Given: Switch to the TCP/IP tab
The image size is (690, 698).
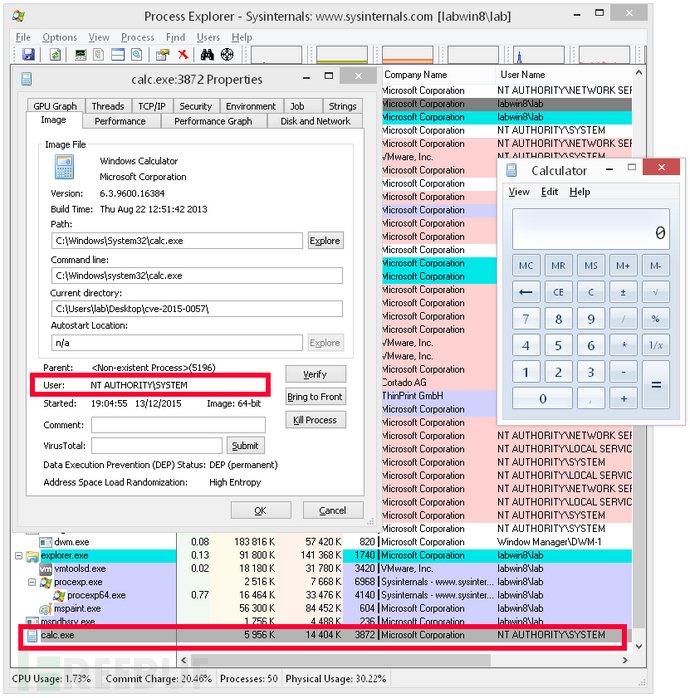Looking at the screenshot, I should pyautogui.click(x=152, y=106).
